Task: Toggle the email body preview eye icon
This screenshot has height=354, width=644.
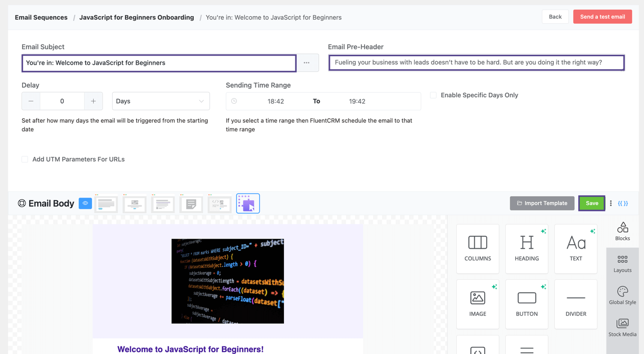Action: point(85,203)
